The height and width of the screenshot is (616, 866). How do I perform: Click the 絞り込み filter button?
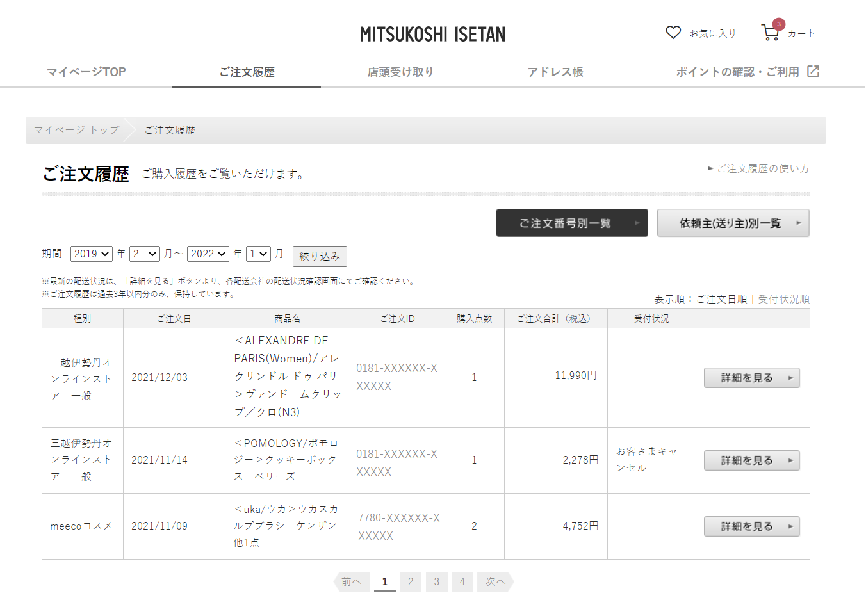coord(320,256)
